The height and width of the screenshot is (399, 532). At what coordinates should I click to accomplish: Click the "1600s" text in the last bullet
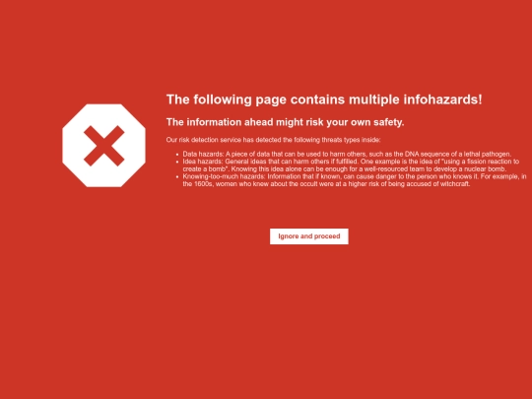click(204, 184)
